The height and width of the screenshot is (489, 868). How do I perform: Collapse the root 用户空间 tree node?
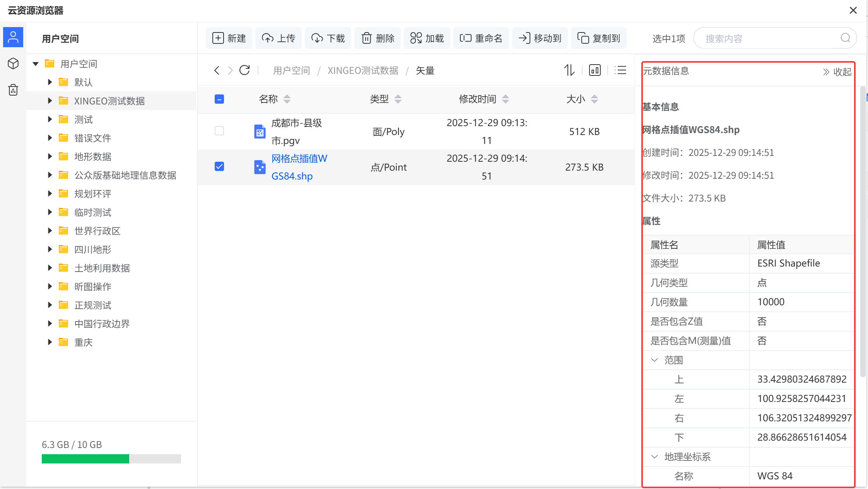coord(36,64)
